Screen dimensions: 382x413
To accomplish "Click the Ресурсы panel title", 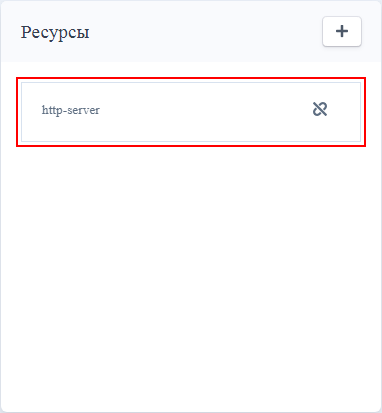I will 55,32.
